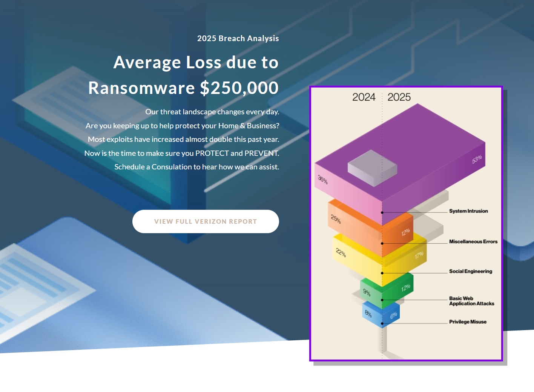Click the "Privilege Misuse" chart label
Viewport: 534px width, 392px height.
(468, 322)
